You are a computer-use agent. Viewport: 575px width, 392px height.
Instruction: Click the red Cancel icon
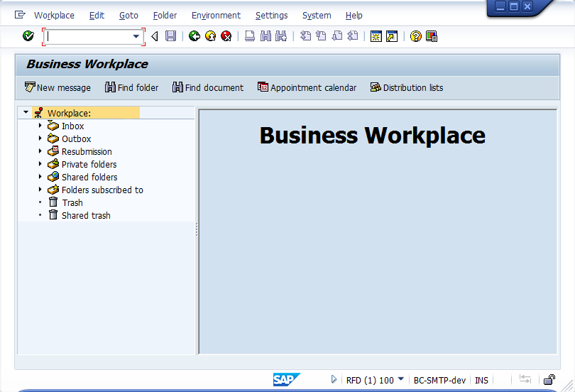226,36
